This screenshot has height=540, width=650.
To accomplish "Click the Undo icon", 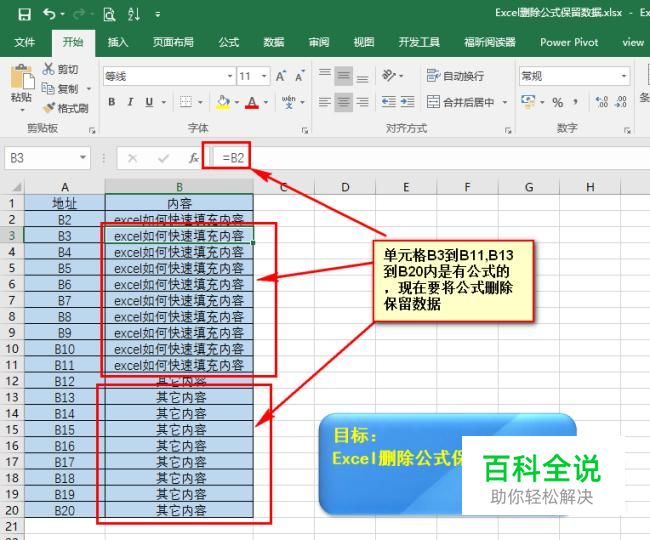I will click(49, 15).
